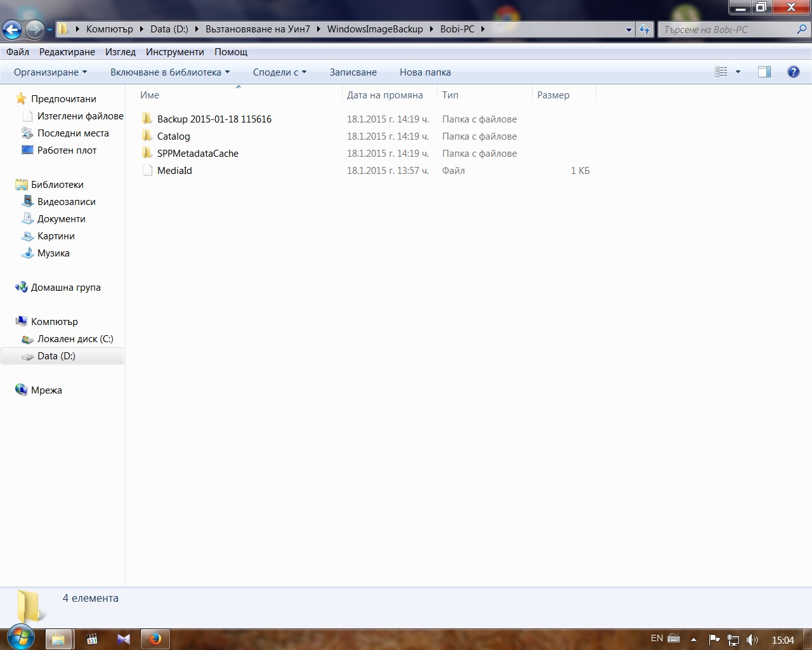Toggle the preview pane icon
The height and width of the screenshot is (650, 812).
click(x=764, y=72)
